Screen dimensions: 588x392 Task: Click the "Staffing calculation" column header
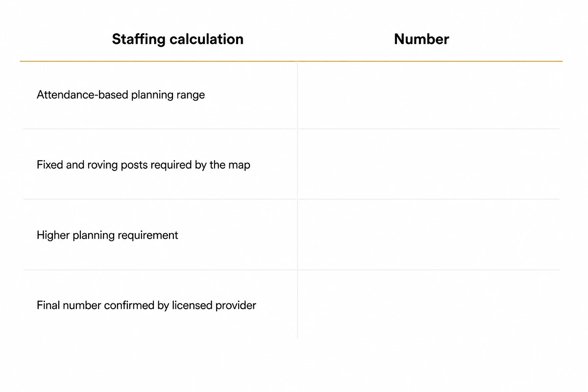click(x=177, y=39)
